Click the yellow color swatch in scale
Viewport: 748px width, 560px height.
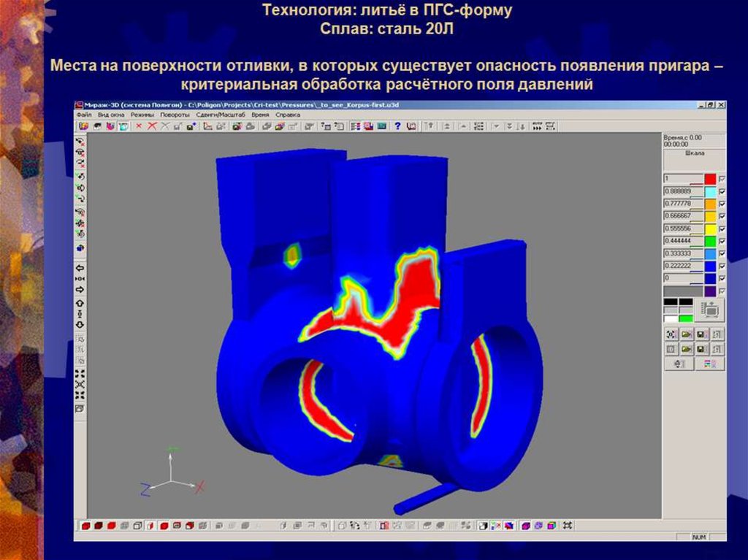(710, 229)
